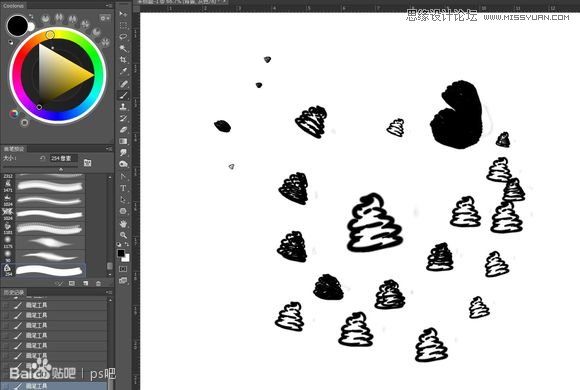Select the 1175 soft brush preset
Image resolution: width=580 pixels, height=390 pixels.
coord(44,242)
